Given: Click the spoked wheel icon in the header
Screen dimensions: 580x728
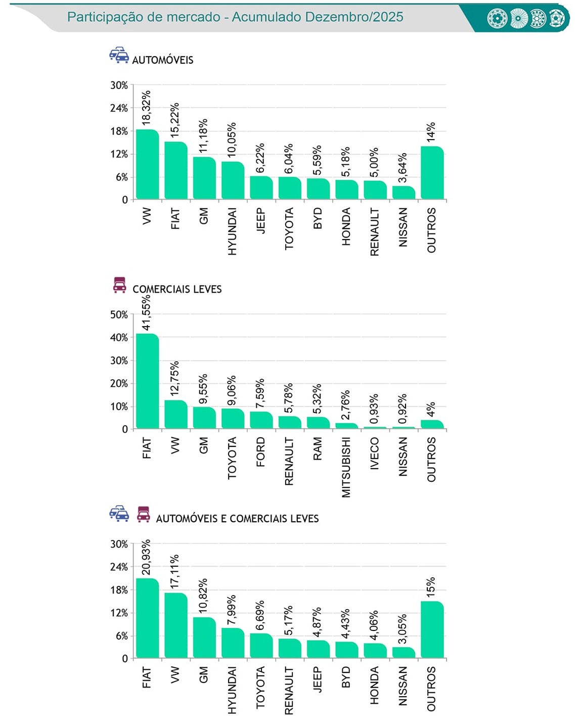Looking at the screenshot, I should tap(518, 19).
